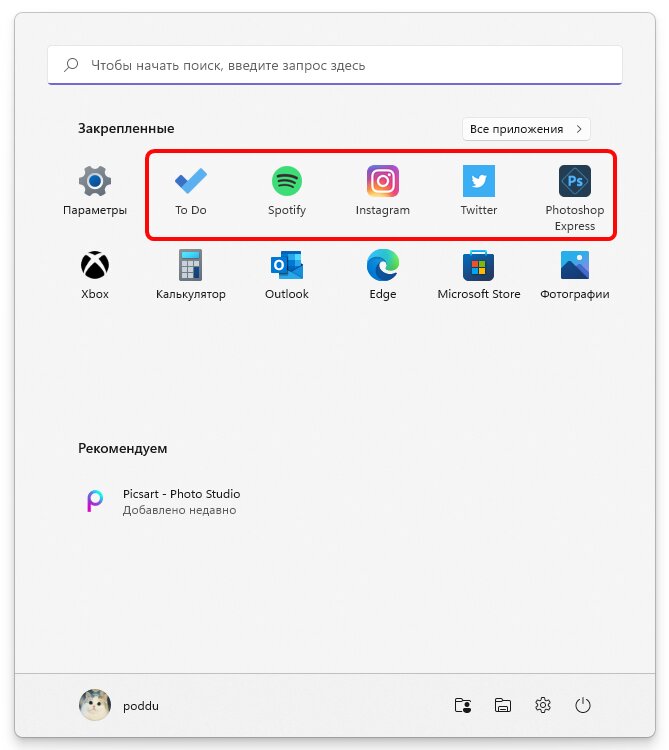Open Spotify from pinned apps

pos(286,191)
